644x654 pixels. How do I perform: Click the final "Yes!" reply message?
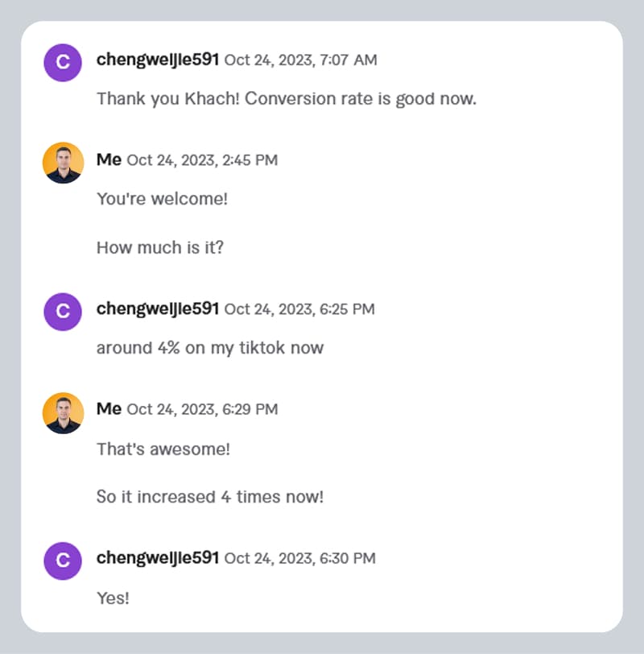[113, 598]
